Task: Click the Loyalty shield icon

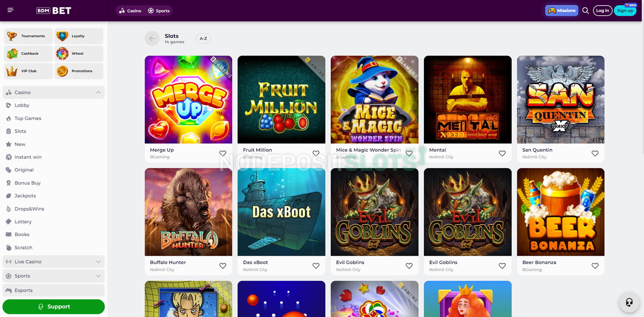Action: pyautogui.click(x=62, y=36)
